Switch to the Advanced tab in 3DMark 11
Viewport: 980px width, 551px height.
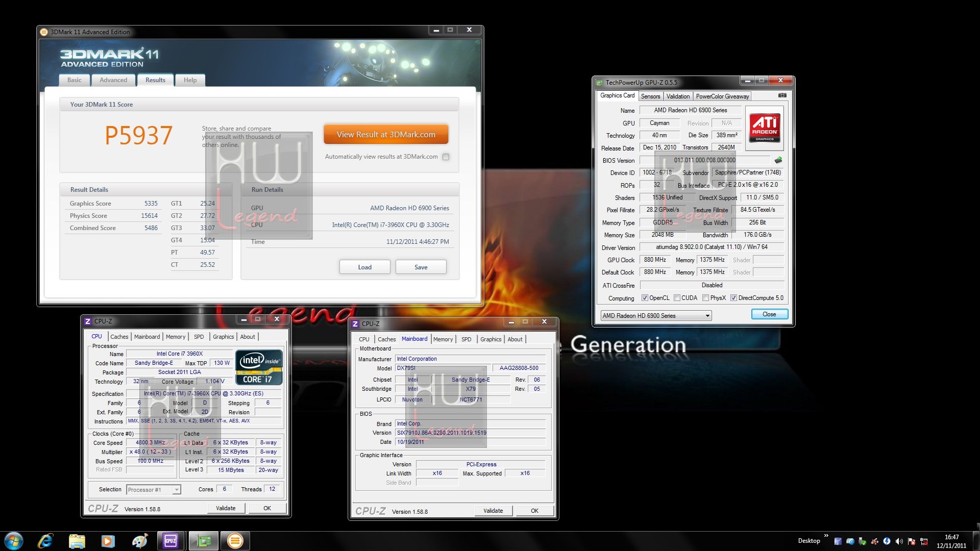coord(113,80)
